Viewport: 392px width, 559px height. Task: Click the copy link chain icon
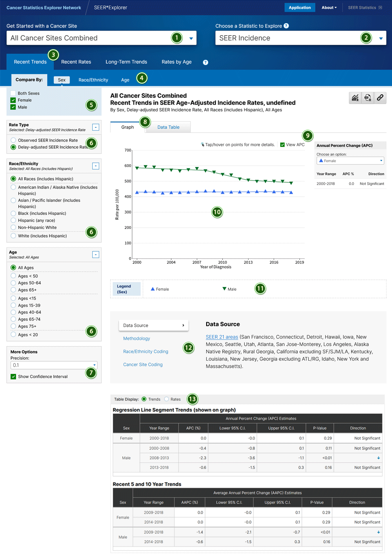pos(380,98)
